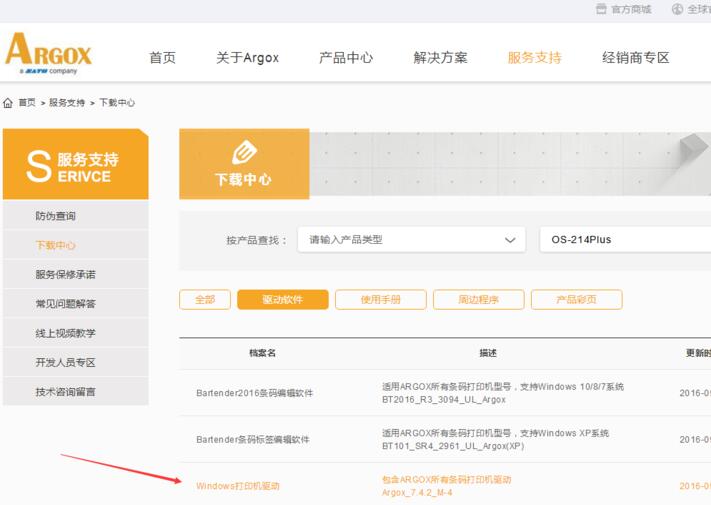Click Bartender条码标签编辑软件 file link
The height and width of the screenshot is (505, 711).
[x=253, y=439]
